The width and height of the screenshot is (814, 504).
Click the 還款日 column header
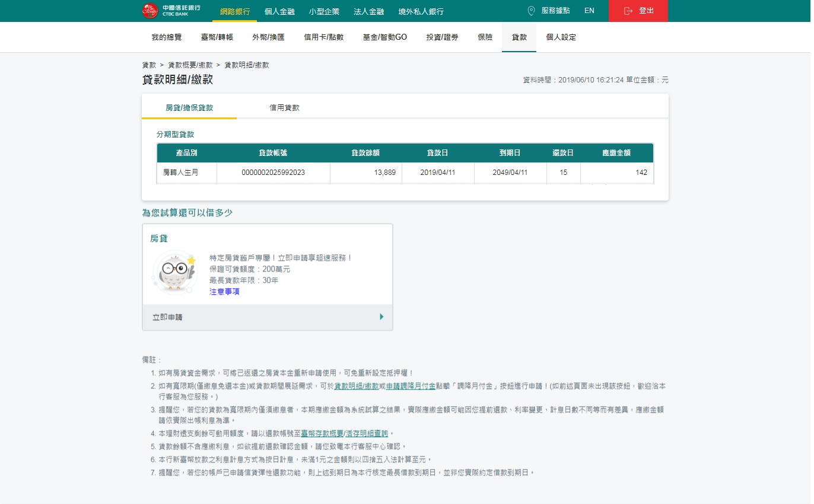click(x=563, y=152)
